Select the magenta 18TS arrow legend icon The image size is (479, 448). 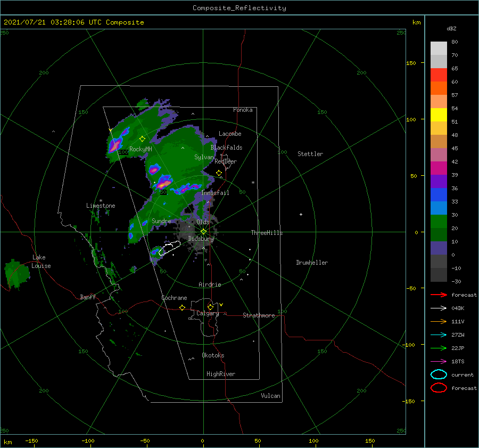point(439,361)
